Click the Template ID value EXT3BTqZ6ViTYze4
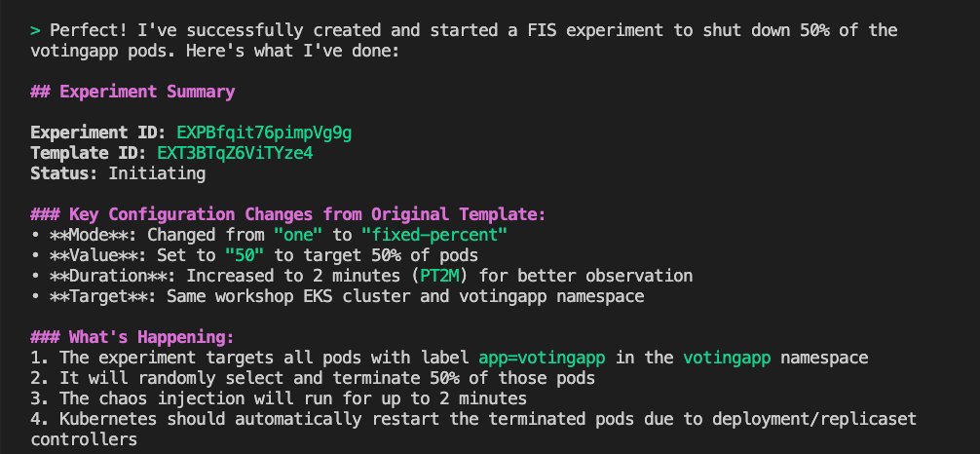The width and height of the screenshot is (980, 454). (235, 153)
